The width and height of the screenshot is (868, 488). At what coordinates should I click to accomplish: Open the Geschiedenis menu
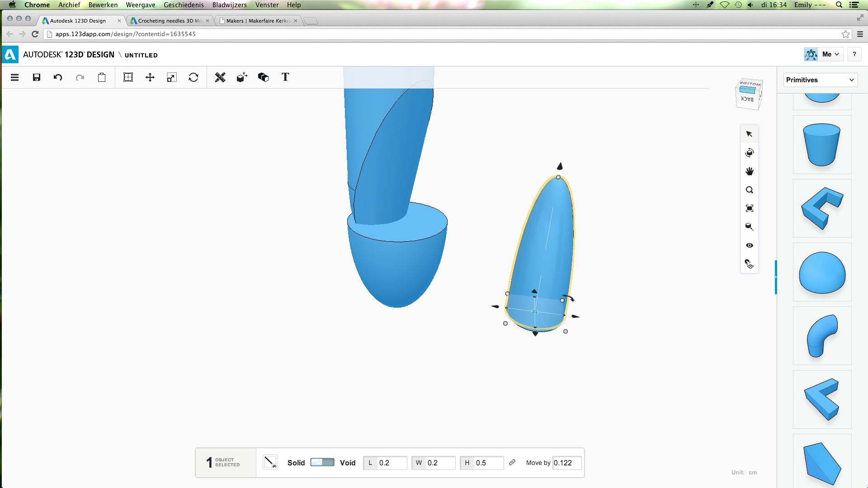[x=184, y=5]
